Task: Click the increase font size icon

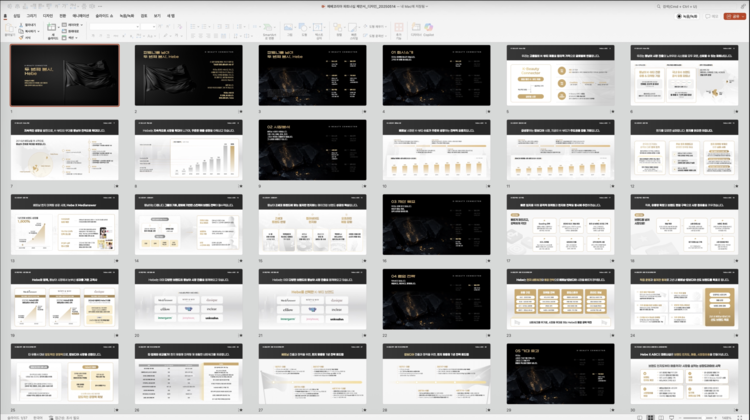Action: 160,27
